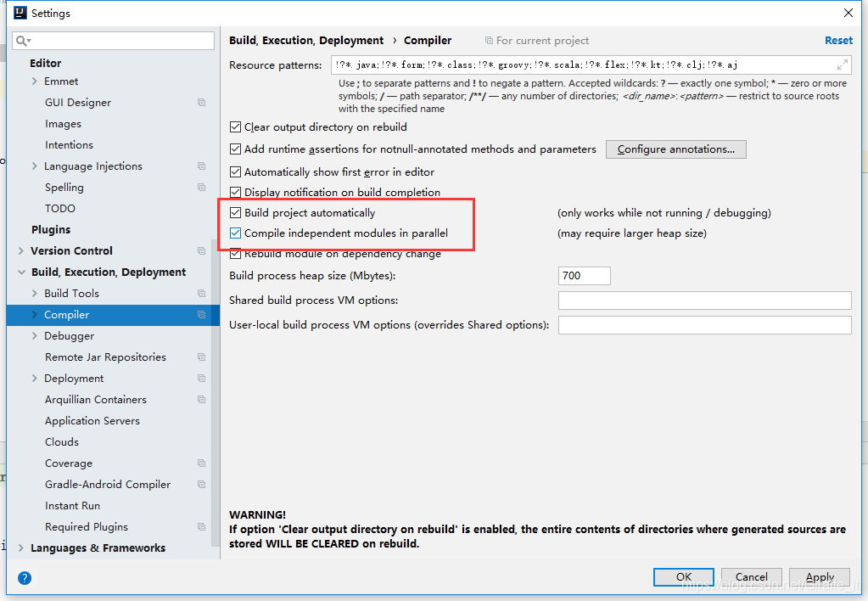Expand Languages & Frameworks section
Screen dimensions: 868x601
(x=21, y=548)
